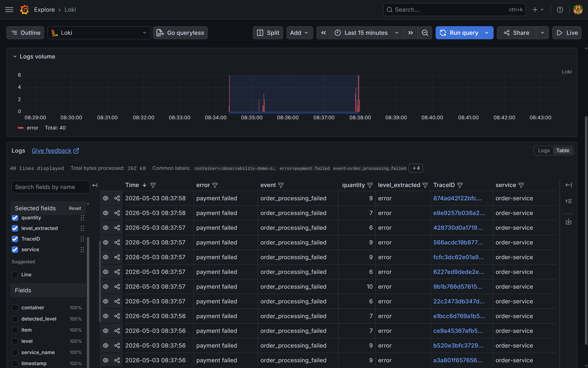588x368 pixels.
Task: Toggle the error series in legend
Action: [32, 128]
